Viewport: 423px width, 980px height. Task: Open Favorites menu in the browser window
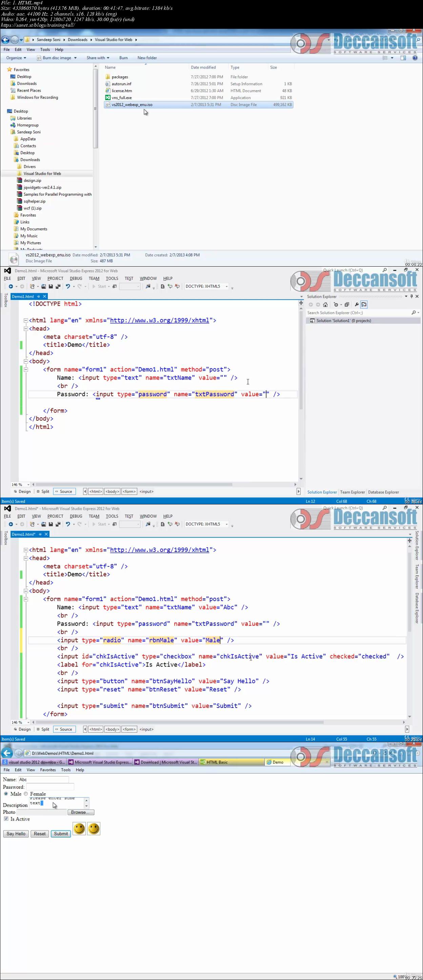pos(48,770)
